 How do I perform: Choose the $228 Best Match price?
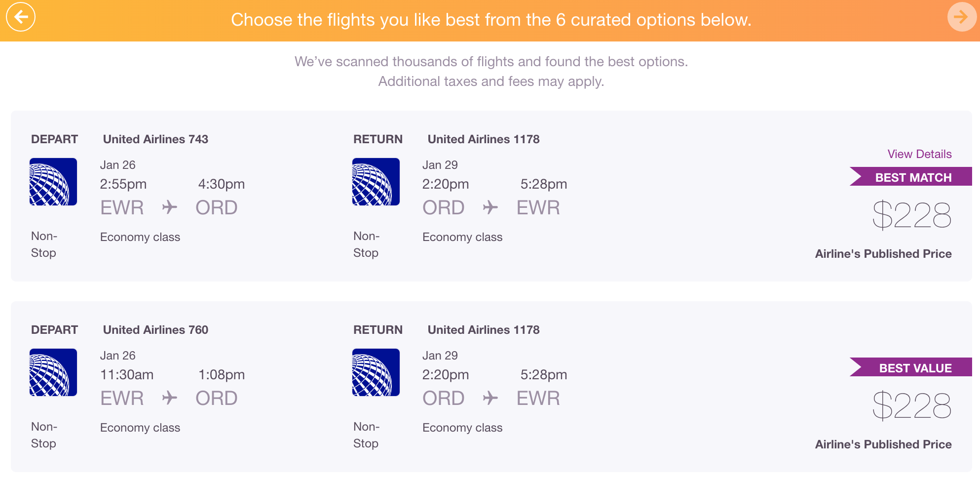click(x=912, y=215)
